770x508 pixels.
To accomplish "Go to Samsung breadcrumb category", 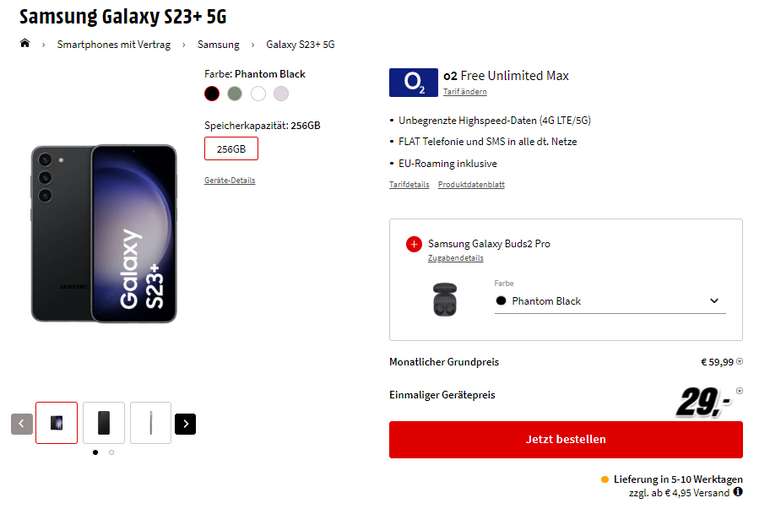I will (x=218, y=45).
